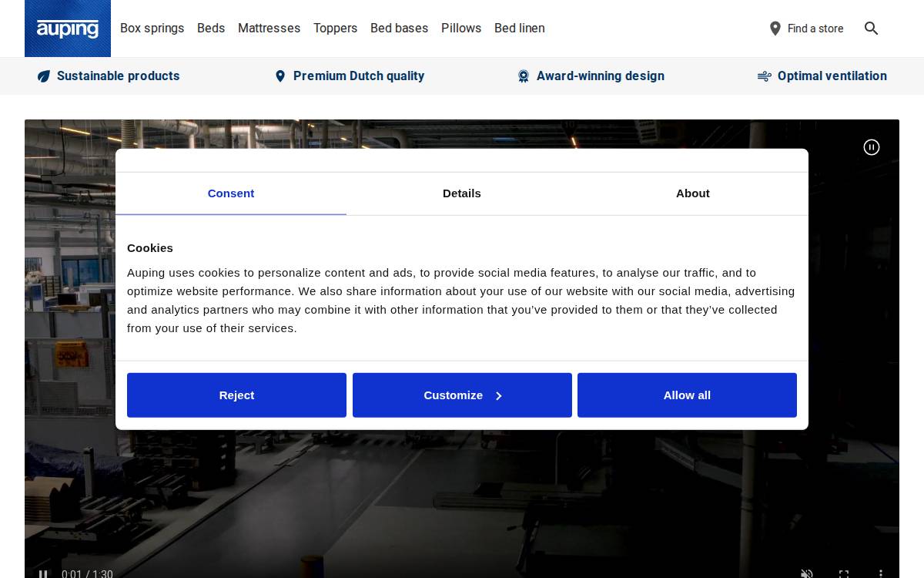Click the Find a store link
The width and height of the screenshot is (924, 578).
tap(806, 29)
